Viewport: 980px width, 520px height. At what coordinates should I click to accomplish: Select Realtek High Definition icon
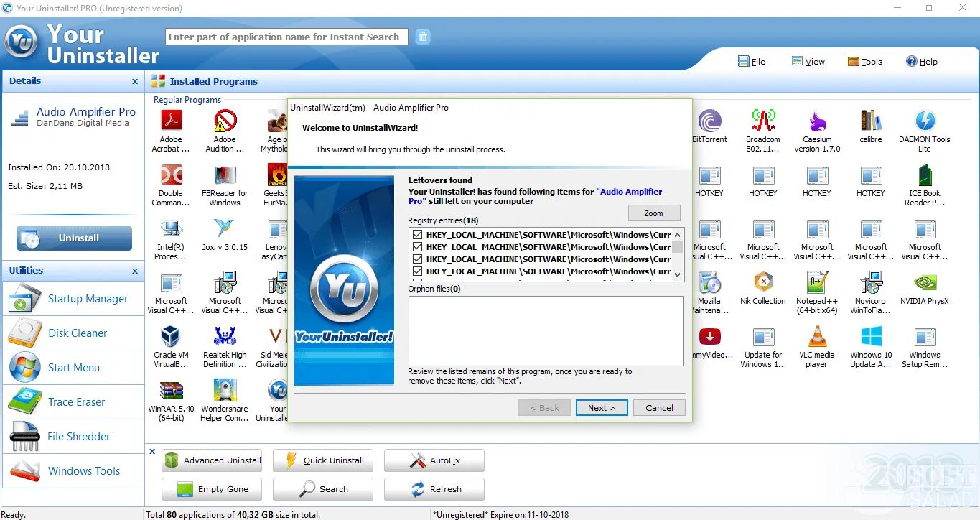[x=225, y=336]
